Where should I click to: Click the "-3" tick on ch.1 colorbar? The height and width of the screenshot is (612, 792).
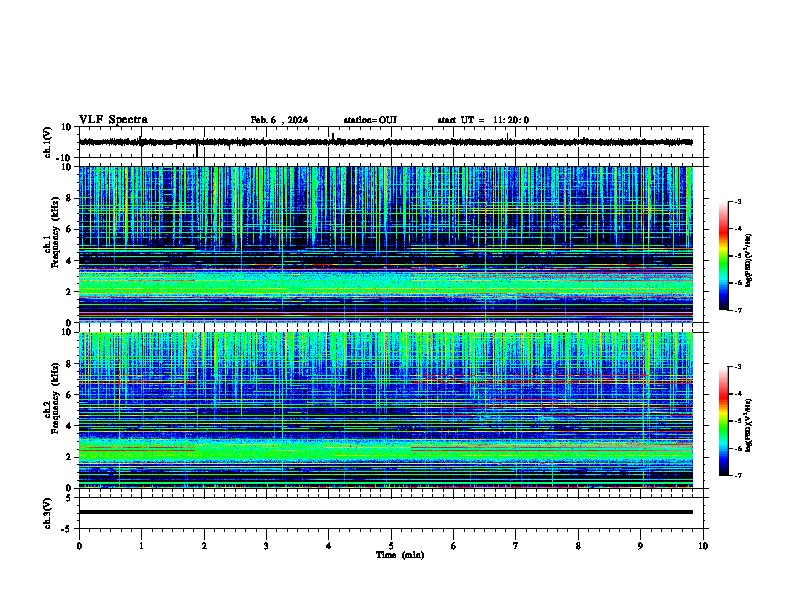pos(737,202)
